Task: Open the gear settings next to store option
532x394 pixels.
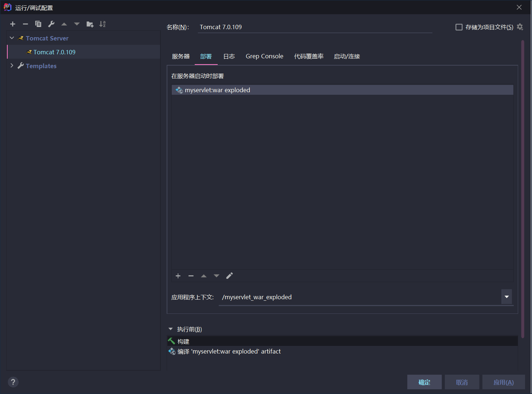Action: click(520, 27)
